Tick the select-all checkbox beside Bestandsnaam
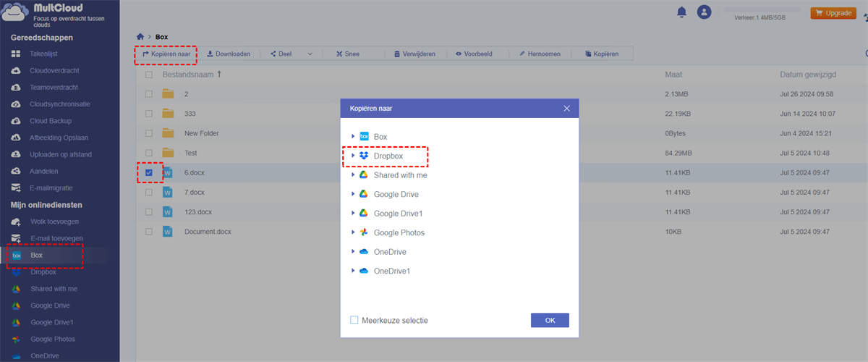The width and height of the screenshot is (868, 362). coord(149,75)
